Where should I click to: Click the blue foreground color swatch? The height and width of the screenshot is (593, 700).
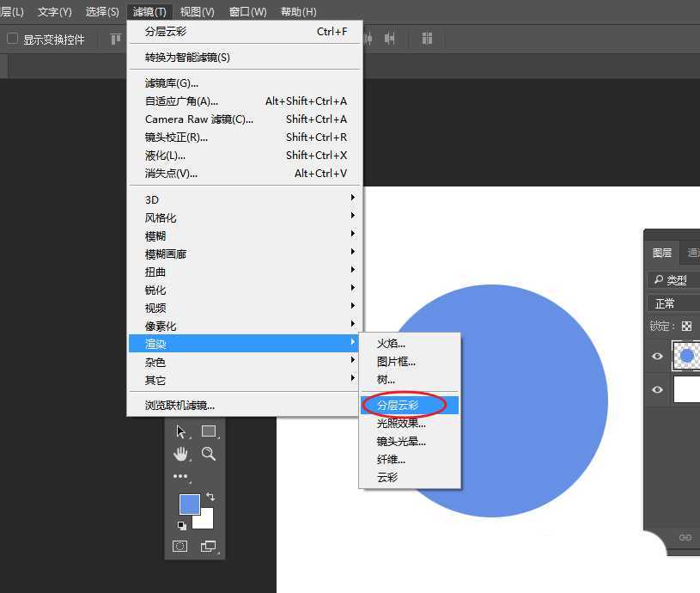[x=190, y=504]
